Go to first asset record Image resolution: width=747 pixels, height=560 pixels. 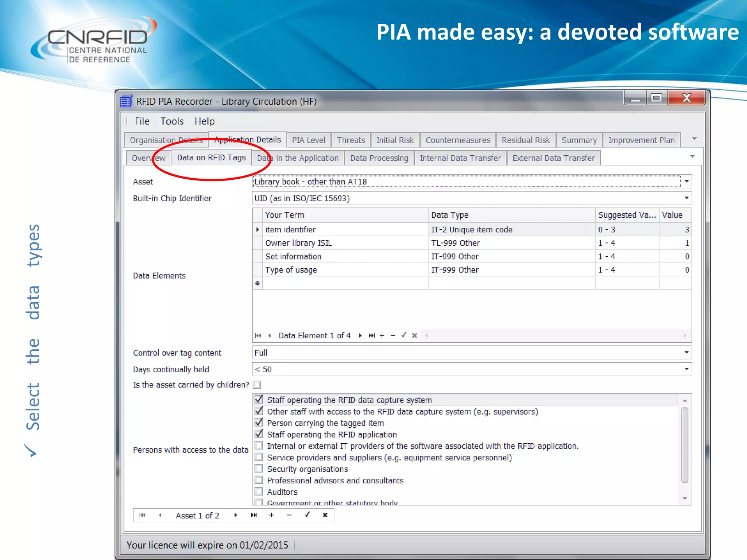142,515
